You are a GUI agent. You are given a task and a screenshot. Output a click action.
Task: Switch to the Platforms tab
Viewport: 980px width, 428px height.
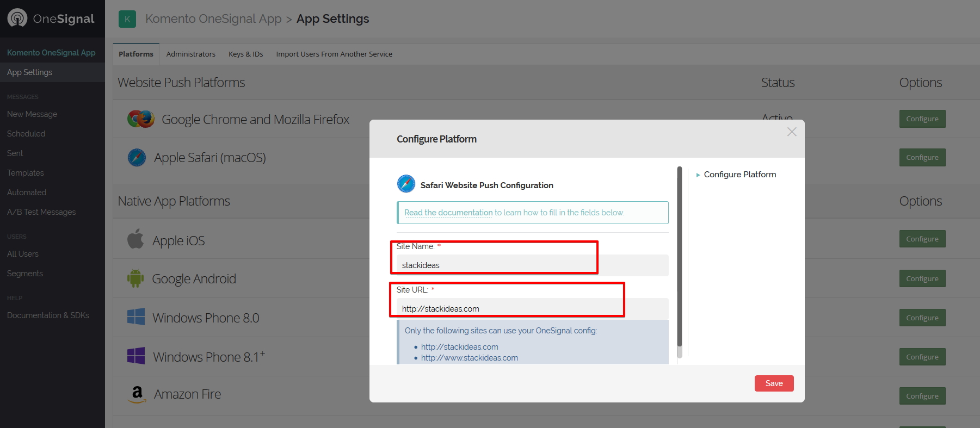pyautogui.click(x=136, y=54)
